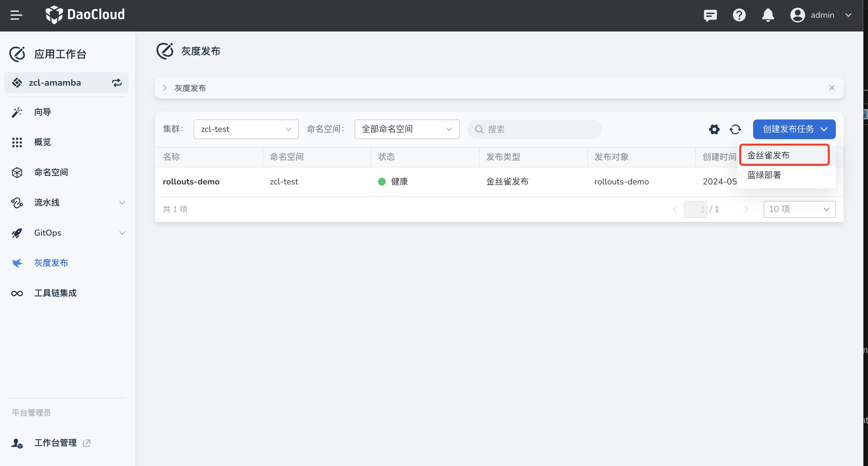Open external link icon beside 工作台管理
This screenshot has width=868, height=466.
[87, 443]
